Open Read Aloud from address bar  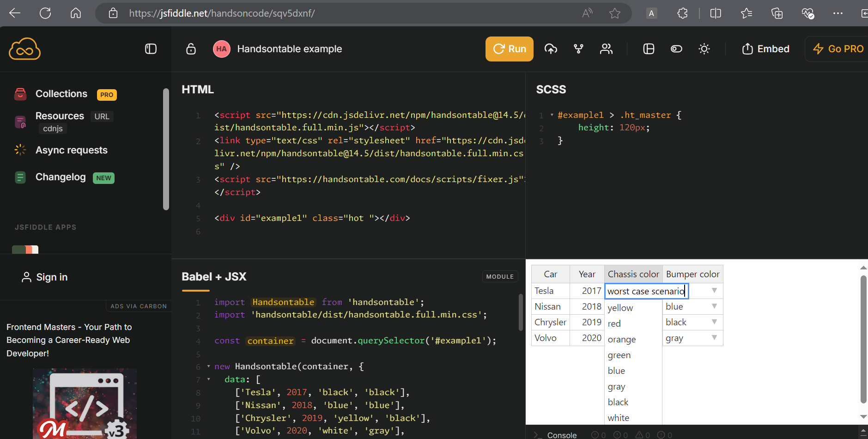587,13
